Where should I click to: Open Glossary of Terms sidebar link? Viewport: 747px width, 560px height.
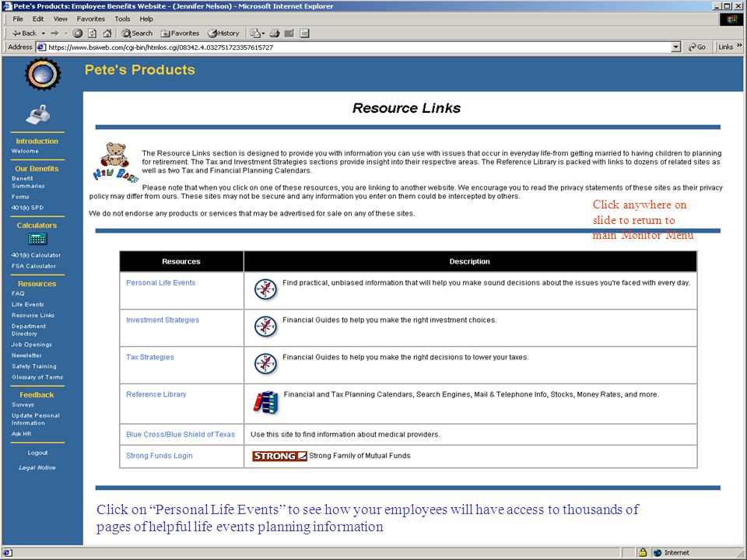(x=37, y=377)
